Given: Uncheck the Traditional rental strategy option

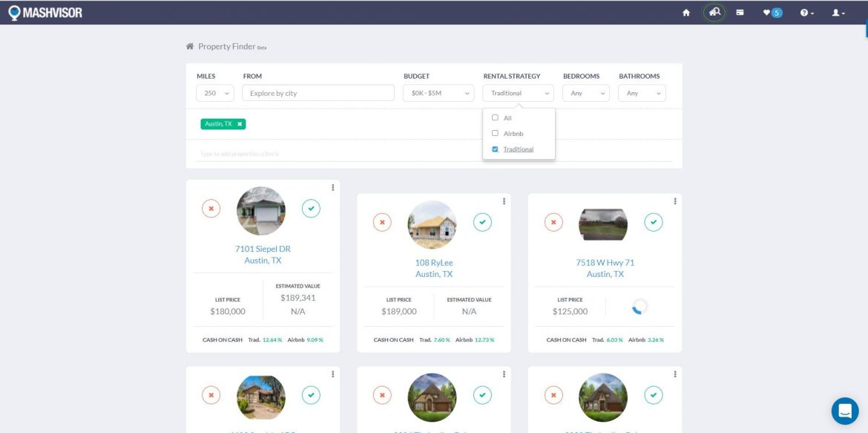Looking at the screenshot, I should click(x=496, y=149).
